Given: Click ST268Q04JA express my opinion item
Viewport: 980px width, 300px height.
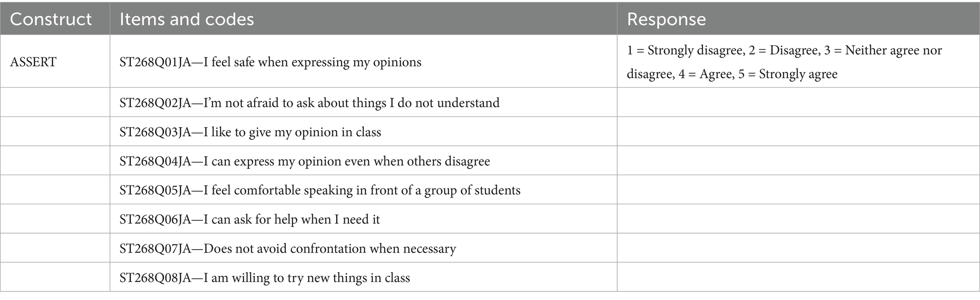Looking at the screenshot, I should click(x=304, y=161).
